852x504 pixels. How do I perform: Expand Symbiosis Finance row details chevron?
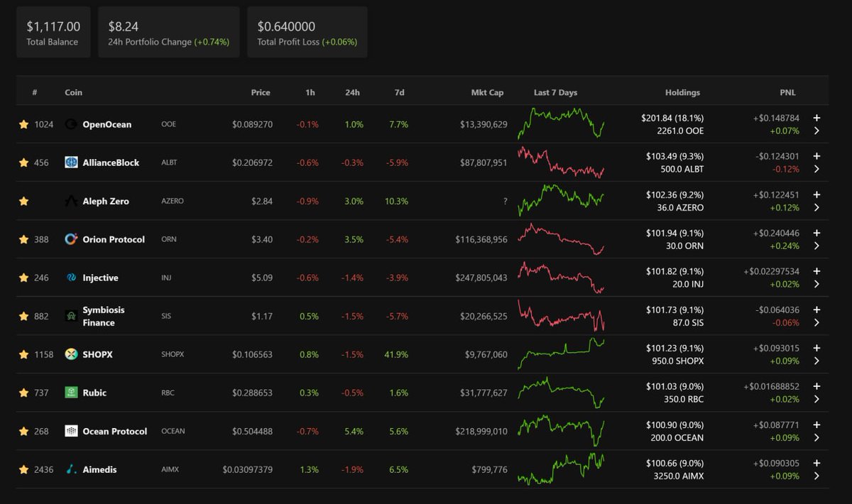pos(816,322)
